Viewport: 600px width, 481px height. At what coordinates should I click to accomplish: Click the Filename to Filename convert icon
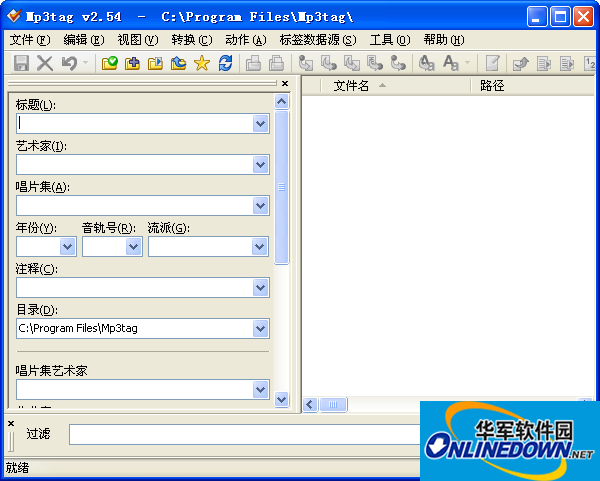(352, 63)
